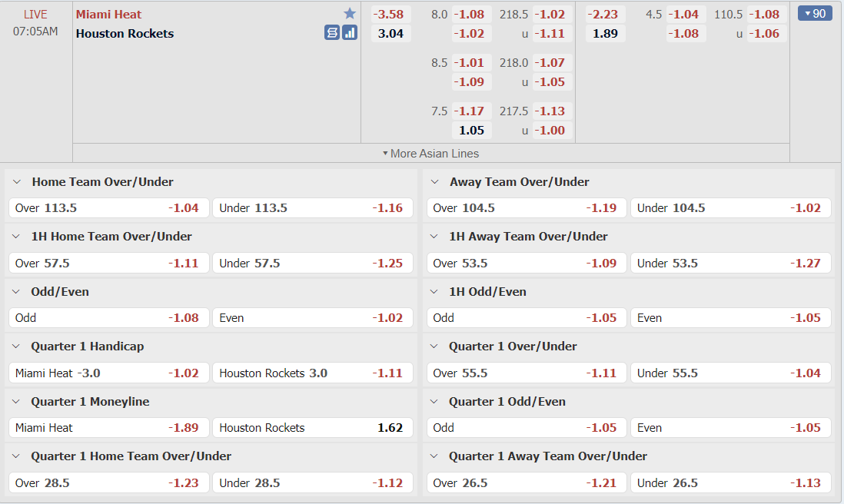Open the Miami Heat team link
Image resolution: width=844 pixels, height=504 pixels.
[108, 14]
